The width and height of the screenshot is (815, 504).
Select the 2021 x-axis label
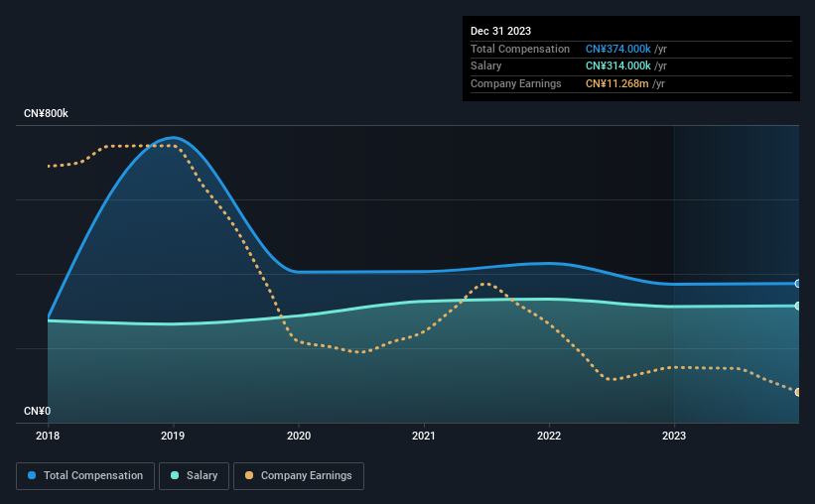424,436
